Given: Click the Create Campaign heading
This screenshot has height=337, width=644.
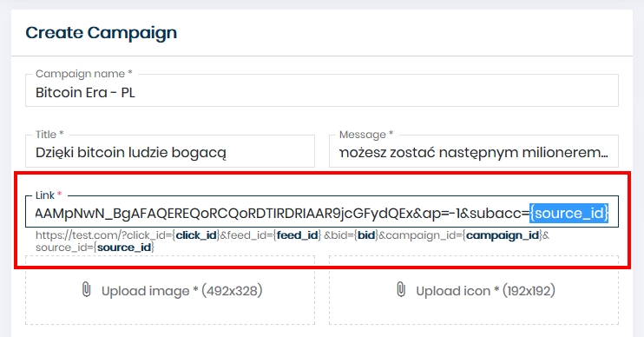Looking at the screenshot, I should [x=101, y=33].
